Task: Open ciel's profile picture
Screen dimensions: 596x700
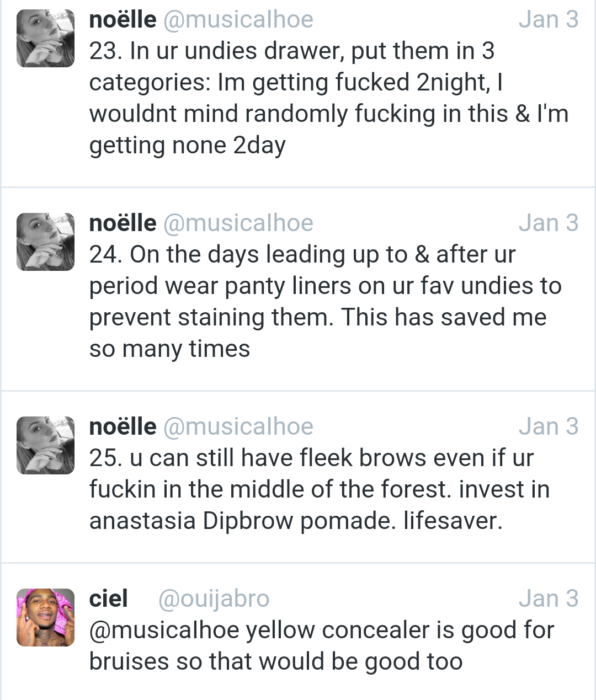Action: (x=45, y=617)
